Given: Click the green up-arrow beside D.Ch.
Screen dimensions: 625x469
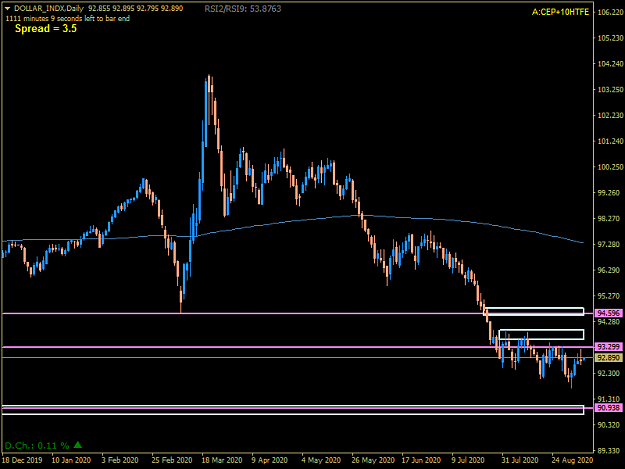Looking at the screenshot, I should 78,444.
